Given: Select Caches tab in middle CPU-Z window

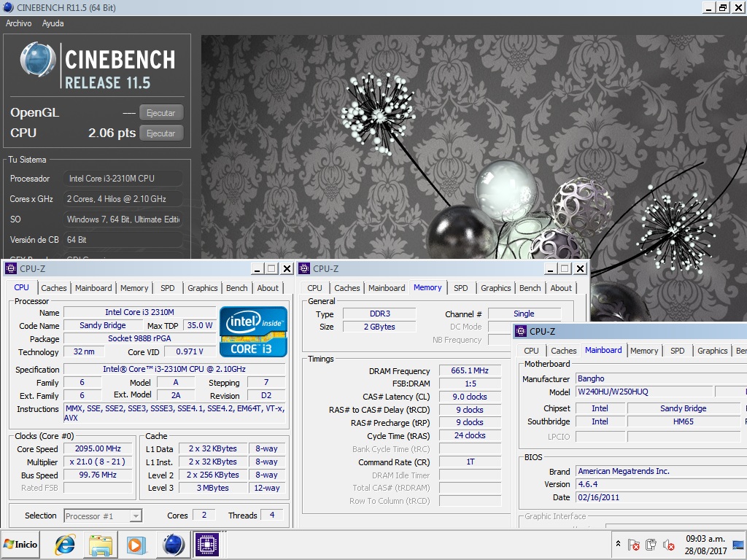Looking at the screenshot, I should point(347,288).
